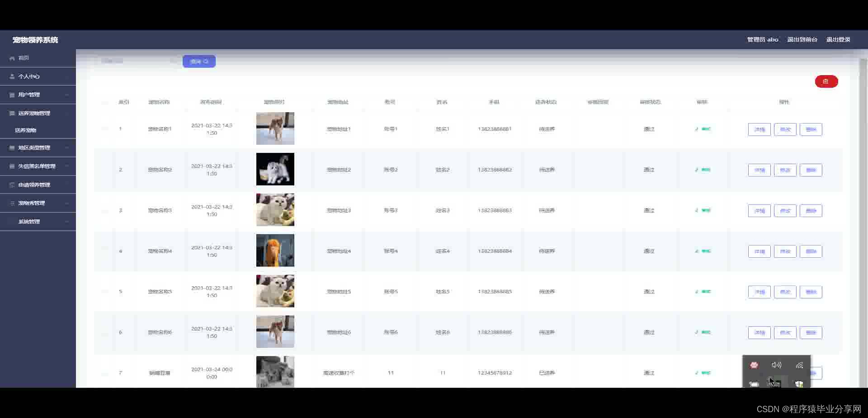The height and width of the screenshot is (418, 868).
Task: Tick the checkbox for row 4
Action: pyautogui.click(x=105, y=251)
